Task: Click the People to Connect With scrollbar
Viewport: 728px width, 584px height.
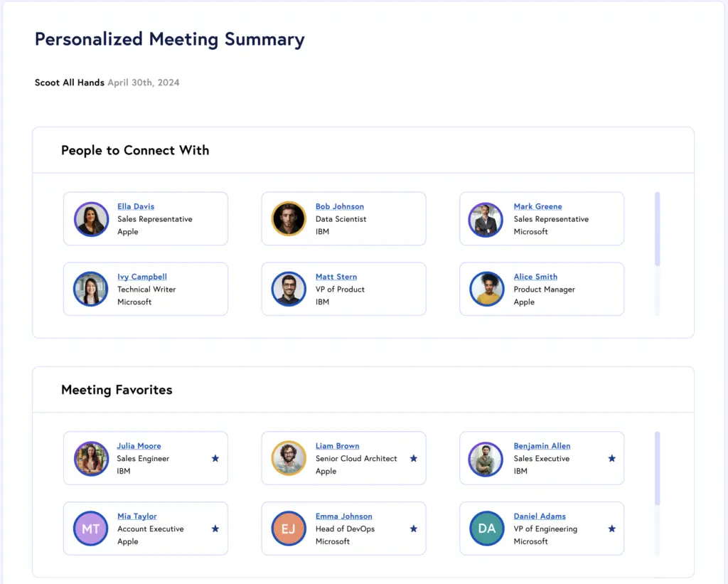Action: point(657,228)
